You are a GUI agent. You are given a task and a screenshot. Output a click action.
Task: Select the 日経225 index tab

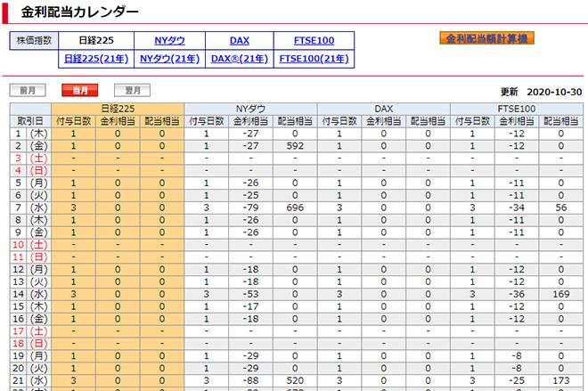click(x=96, y=40)
